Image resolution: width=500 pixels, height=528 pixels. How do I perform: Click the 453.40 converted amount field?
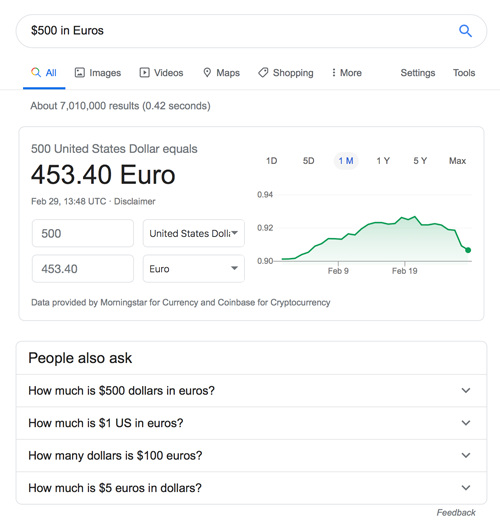tap(83, 269)
